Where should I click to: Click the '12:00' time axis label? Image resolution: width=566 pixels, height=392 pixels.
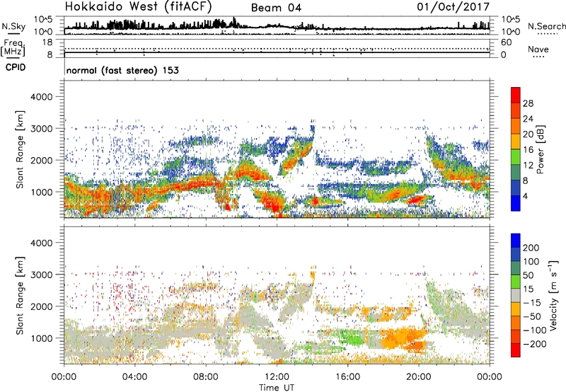277,377
